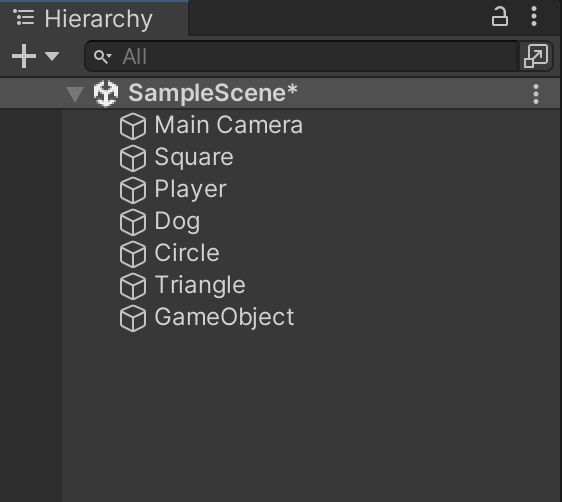Collapse the SampleScene foldout triangle

pyautogui.click(x=75, y=94)
